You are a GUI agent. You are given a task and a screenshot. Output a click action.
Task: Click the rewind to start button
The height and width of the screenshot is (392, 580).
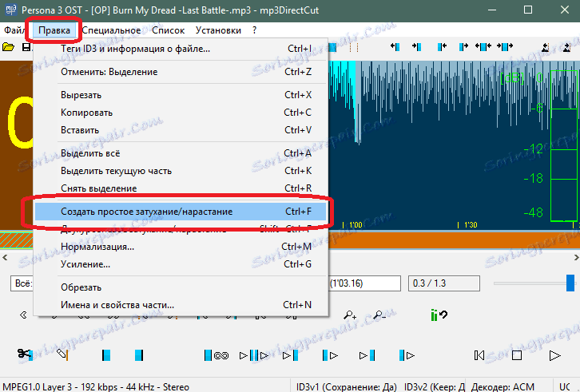[479, 355]
